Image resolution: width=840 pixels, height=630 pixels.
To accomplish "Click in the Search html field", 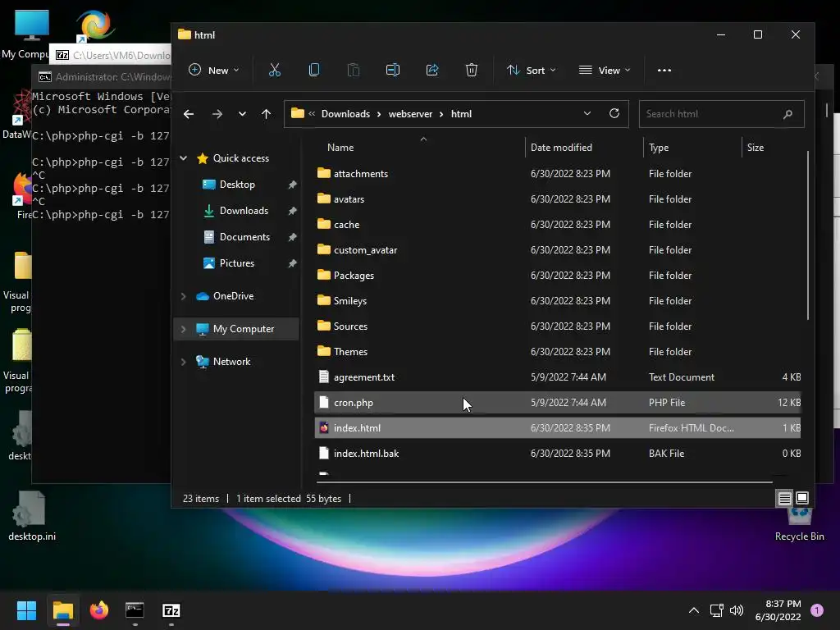I will pyautogui.click(x=721, y=114).
